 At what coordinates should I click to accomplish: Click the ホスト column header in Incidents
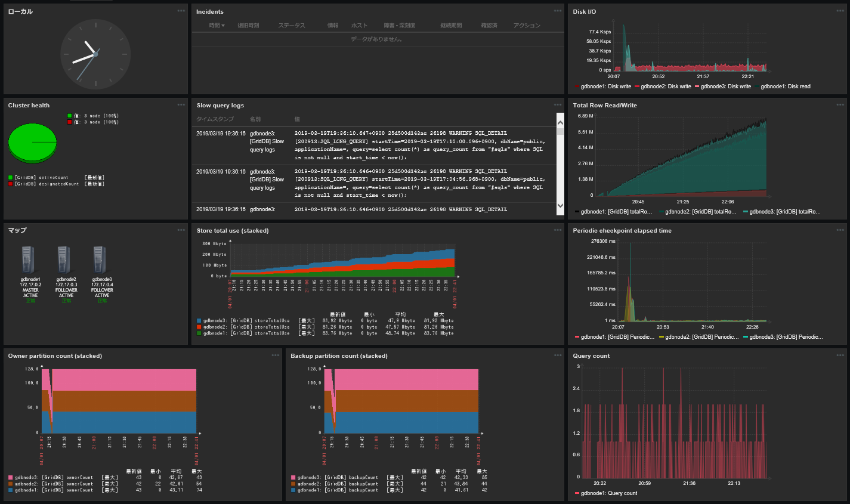[x=359, y=26]
